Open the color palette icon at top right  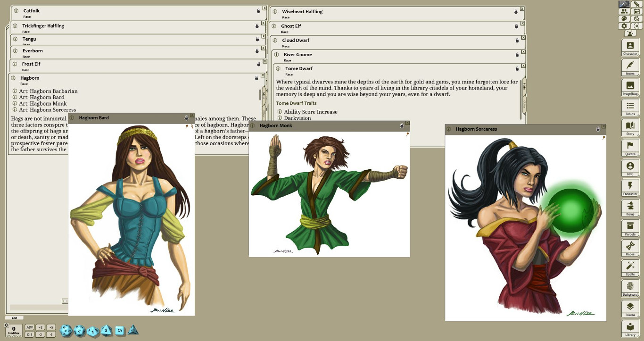(624, 18)
